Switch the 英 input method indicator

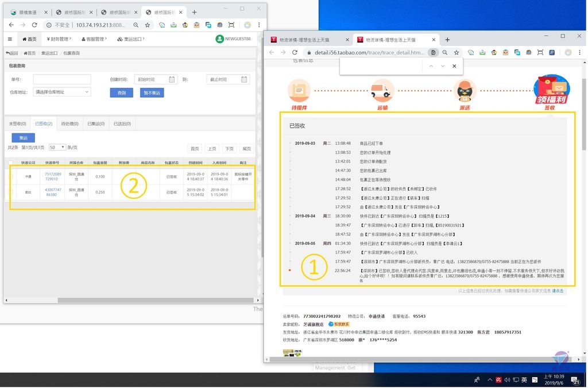(524, 380)
